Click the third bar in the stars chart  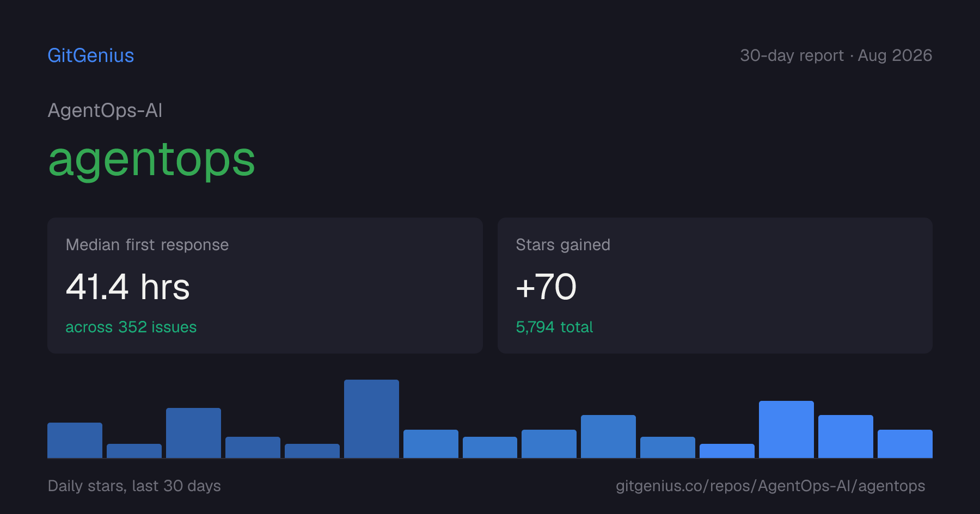pos(193,433)
